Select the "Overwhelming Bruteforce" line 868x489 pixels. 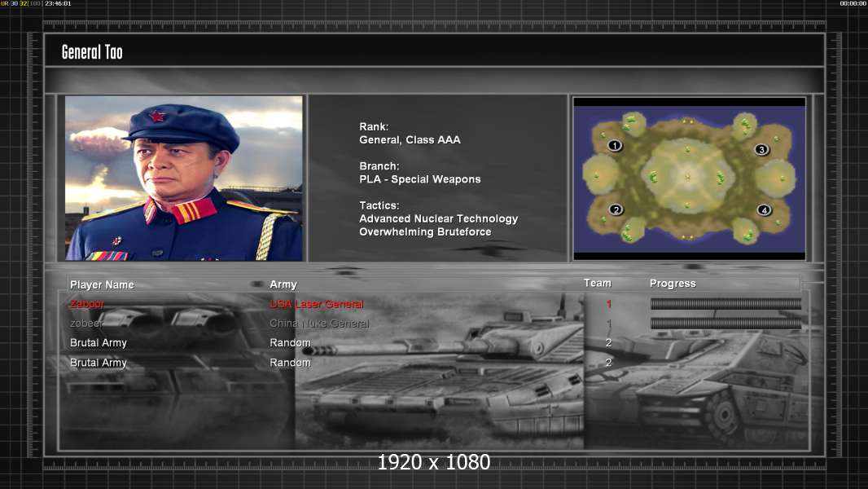coord(425,232)
